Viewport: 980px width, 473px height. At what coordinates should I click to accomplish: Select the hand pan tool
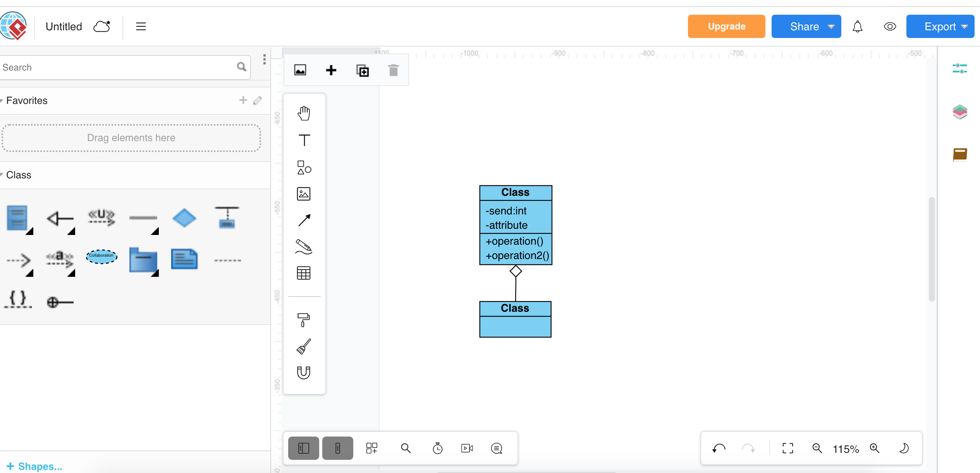coord(304,113)
